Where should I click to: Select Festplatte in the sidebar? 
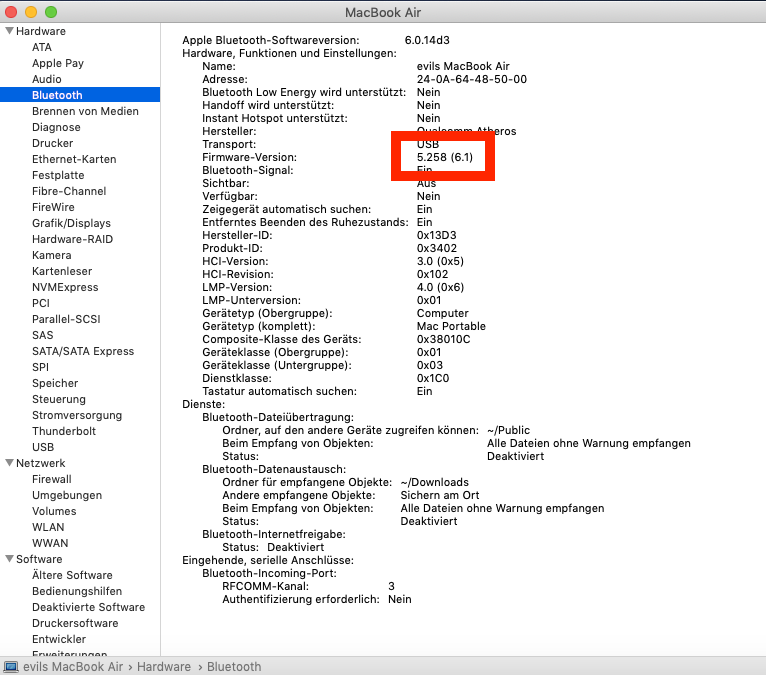(58, 175)
